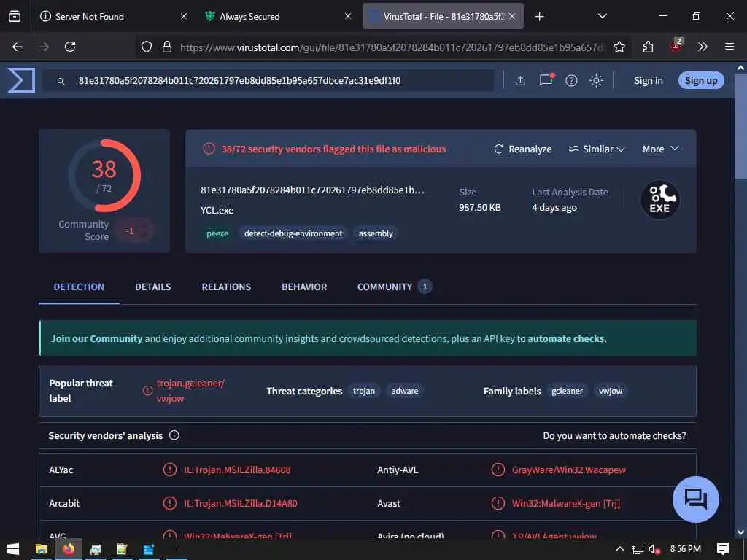Click the hash search input field
Image resolution: width=747 pixels, height=560 pixels.
[x=286, y=80]
